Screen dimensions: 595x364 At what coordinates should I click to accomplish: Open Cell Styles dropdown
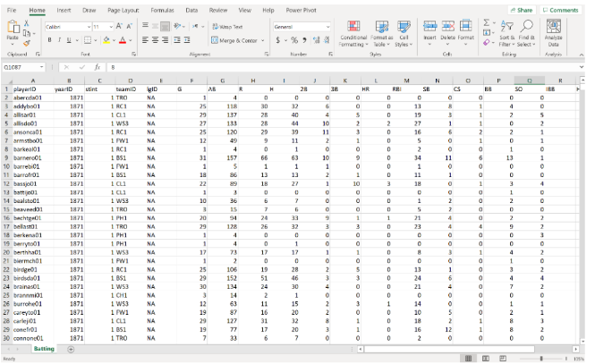404,33
